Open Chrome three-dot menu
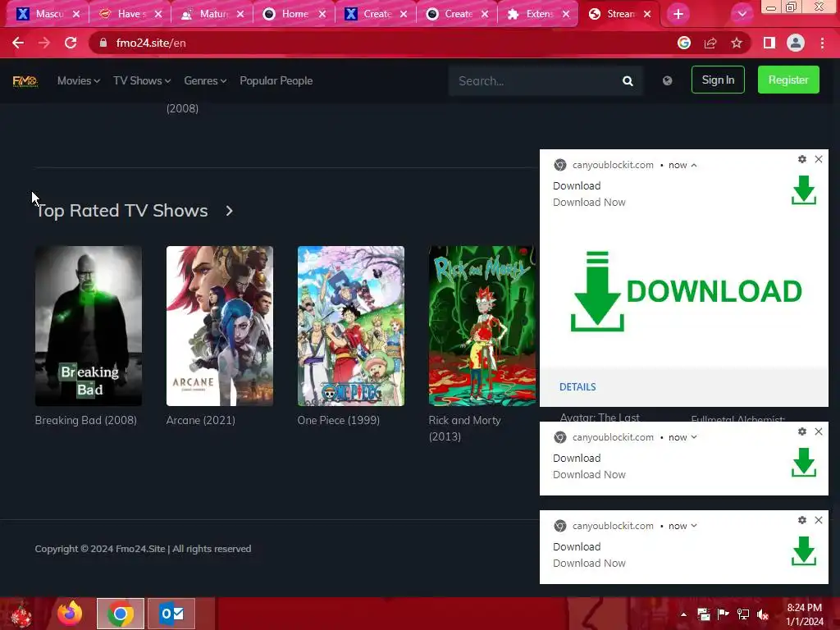The image size is (840, 630). point(822,43)
